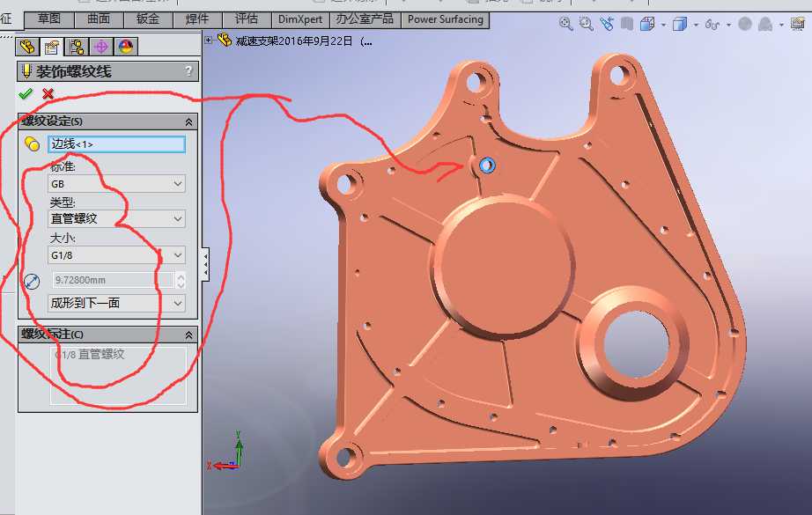Click Apply Scene icon
This screenshot has height=515, width=812.
[765, 24]
